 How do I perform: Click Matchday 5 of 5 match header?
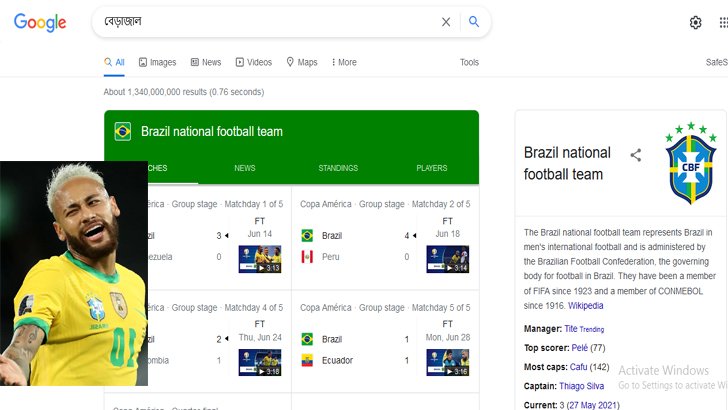click(x=385, y=307)
